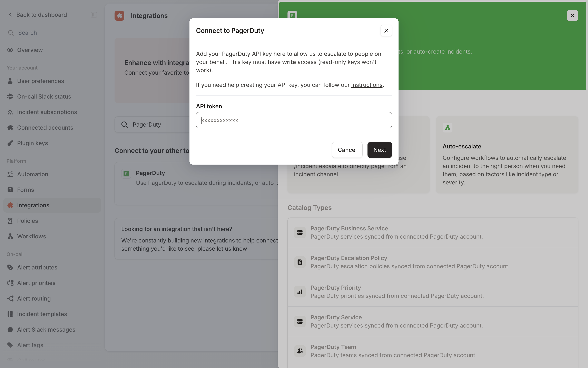Click Looking for an integration that isn't here

click(177, 229)
